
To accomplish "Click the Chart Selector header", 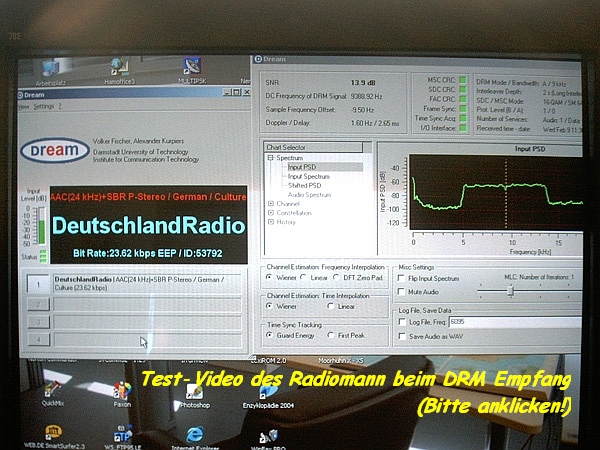I will coord(313,147).
